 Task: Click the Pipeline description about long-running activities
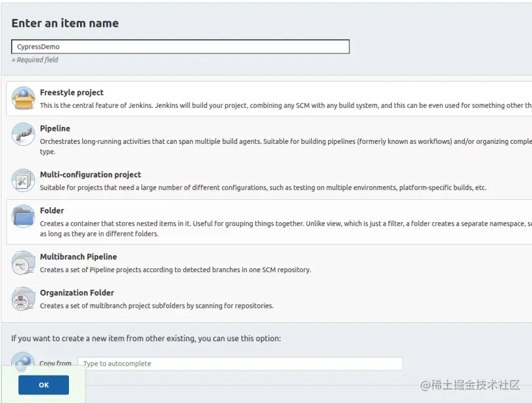click(286, 147)
